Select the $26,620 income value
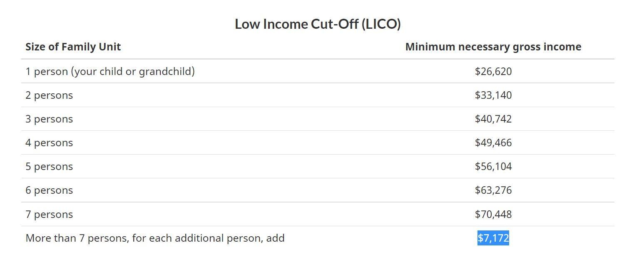644x260 pixels. (x=493, y=72)
